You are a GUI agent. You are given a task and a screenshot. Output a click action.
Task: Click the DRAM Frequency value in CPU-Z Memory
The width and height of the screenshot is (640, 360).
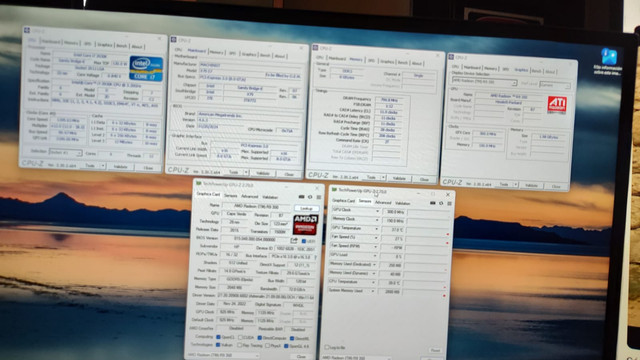click(x=389, y=99)
